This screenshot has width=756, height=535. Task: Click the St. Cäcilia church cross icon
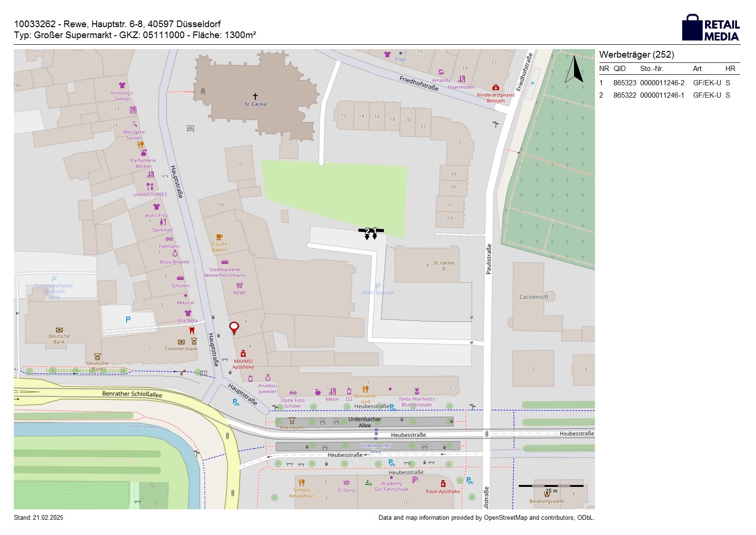pos(255,96)
